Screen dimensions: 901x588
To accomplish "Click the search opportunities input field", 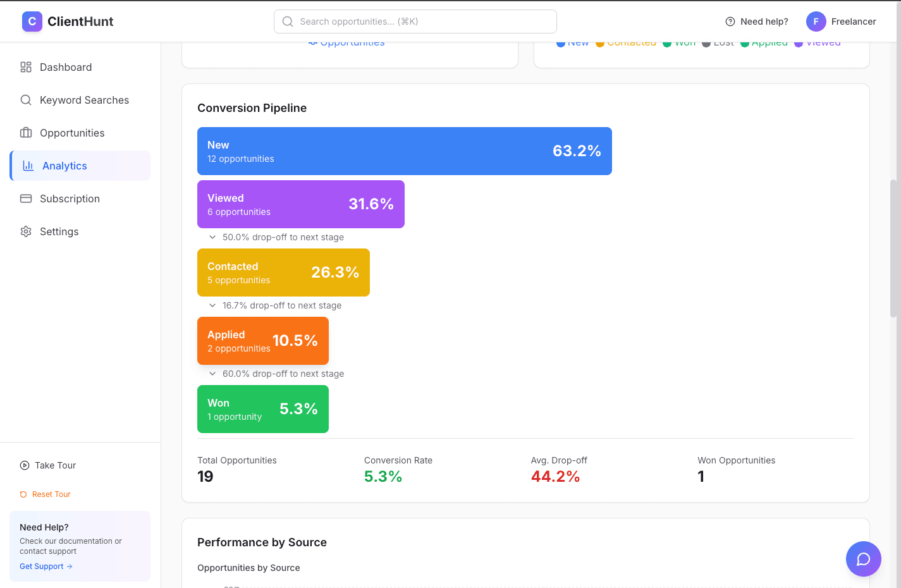I will (415, 21).
